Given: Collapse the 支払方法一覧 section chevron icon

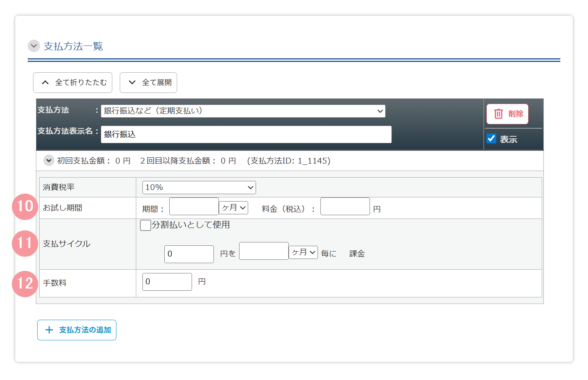Looking at the screenshot, I should click(34, 46).
